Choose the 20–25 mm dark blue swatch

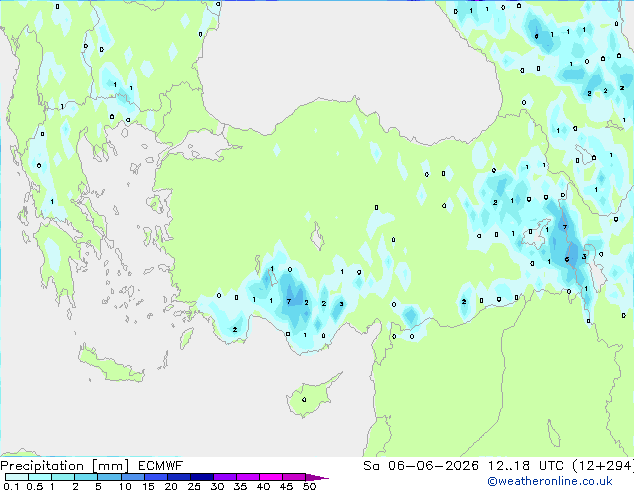(178, 477)
